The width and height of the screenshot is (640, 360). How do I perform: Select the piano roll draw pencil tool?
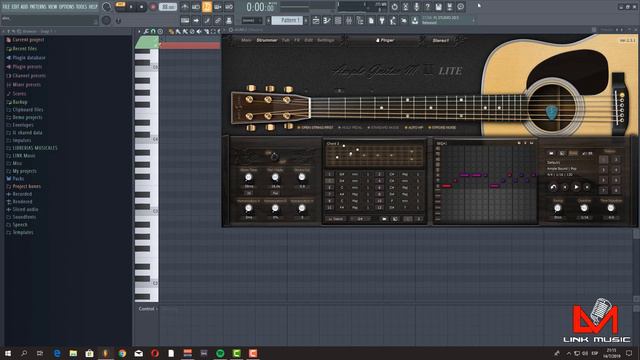(171, 31)
